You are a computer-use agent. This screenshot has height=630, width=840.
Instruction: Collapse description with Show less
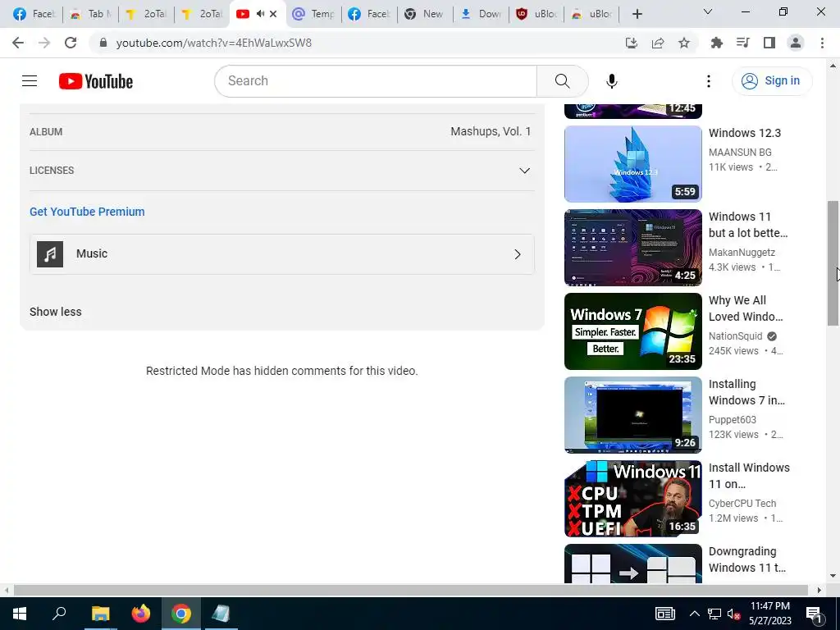(x=55, y=312)
